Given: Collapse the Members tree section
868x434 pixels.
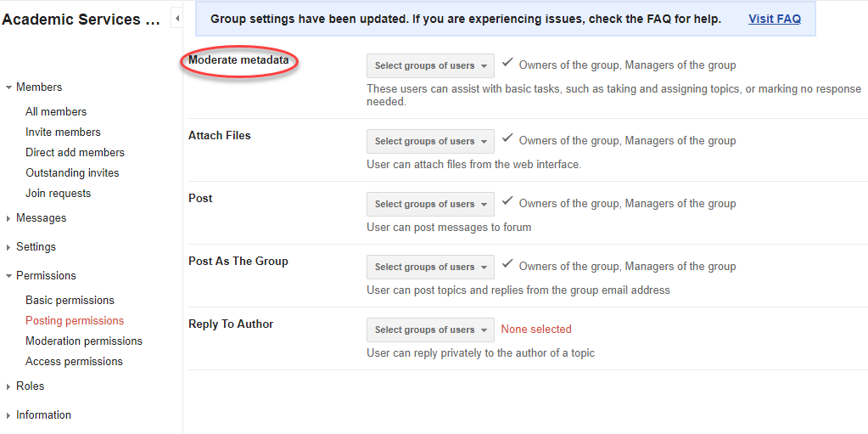Looking at the screenshot, I should coord(8,87).
